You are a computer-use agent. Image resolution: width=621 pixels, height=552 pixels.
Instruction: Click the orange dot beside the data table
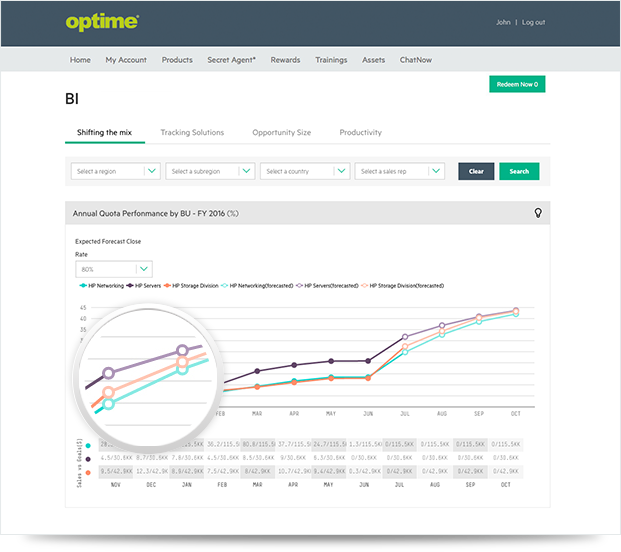89,471
